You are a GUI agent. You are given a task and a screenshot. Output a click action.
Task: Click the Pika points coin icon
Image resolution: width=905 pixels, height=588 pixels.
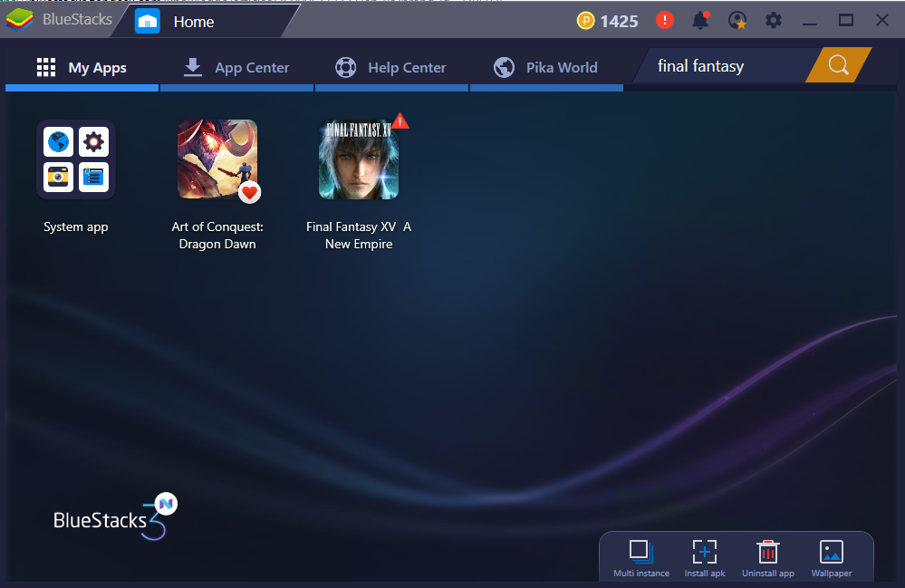point(585,22)
